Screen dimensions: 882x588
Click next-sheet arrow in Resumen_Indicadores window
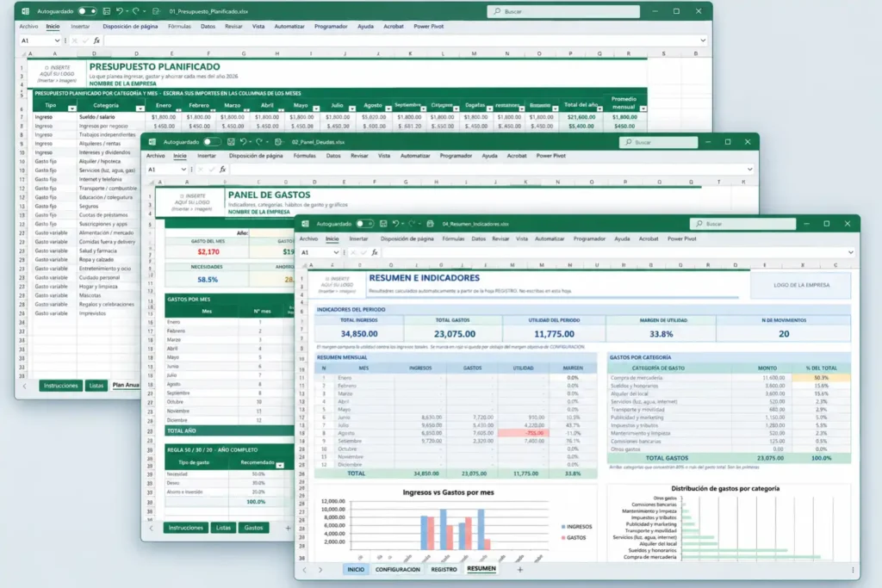[x=320, y=569]
